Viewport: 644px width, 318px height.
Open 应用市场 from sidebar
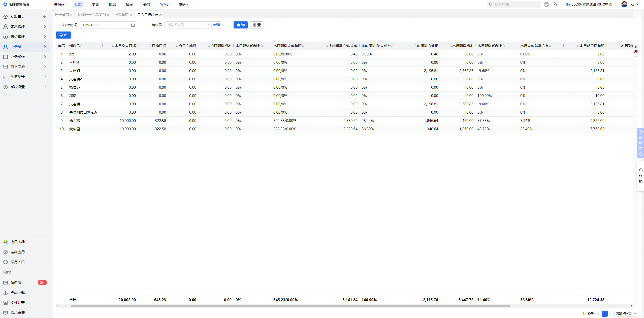tap(17, 242)
